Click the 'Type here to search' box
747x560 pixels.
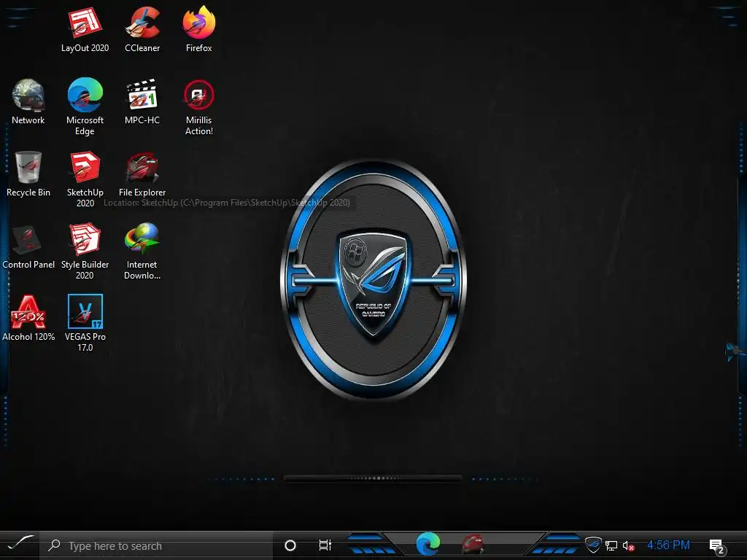pos(156,545)
